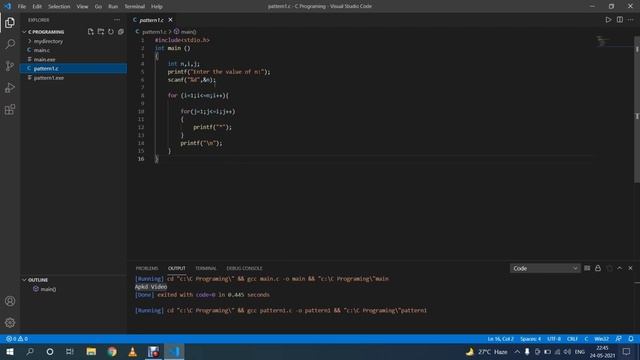640x360 pixels.
Task: Refresh the explorer file list
Action: pos(111,32)
